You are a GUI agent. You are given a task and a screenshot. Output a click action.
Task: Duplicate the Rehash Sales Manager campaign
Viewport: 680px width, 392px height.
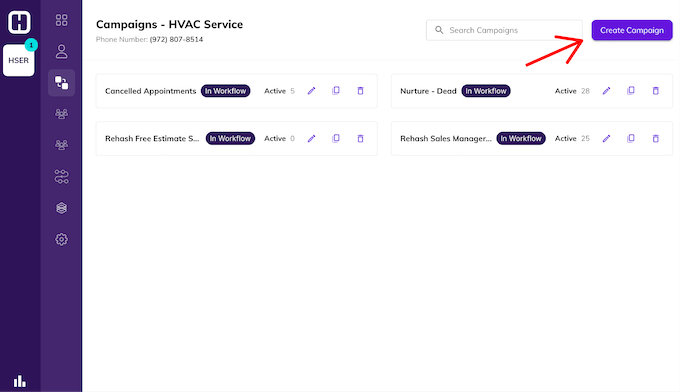pos(631,138)
